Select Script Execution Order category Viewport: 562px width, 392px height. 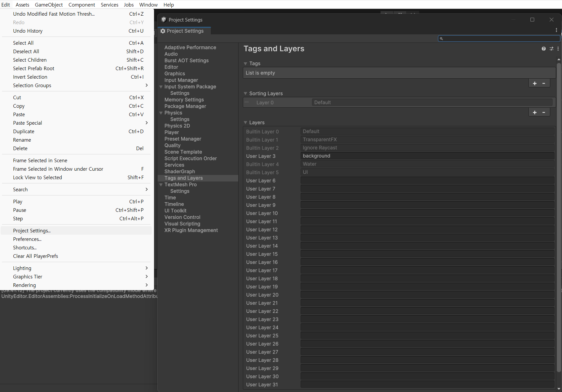pyautogui.click(x=191, y=159)
